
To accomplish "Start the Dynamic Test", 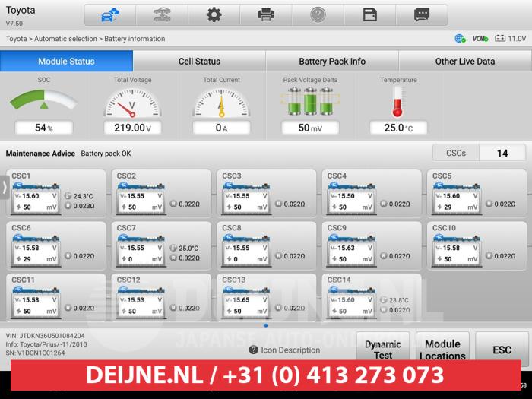I will click(x=383, y=350).
